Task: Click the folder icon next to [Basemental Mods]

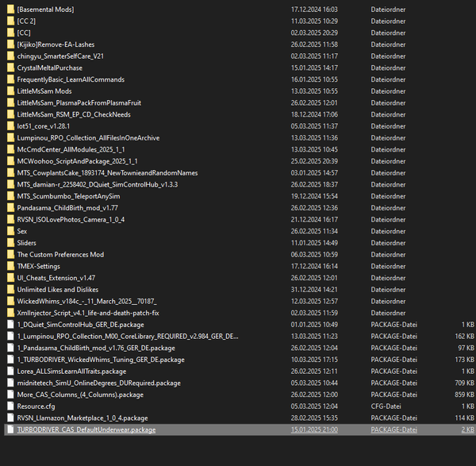Action: click(10, 10)
